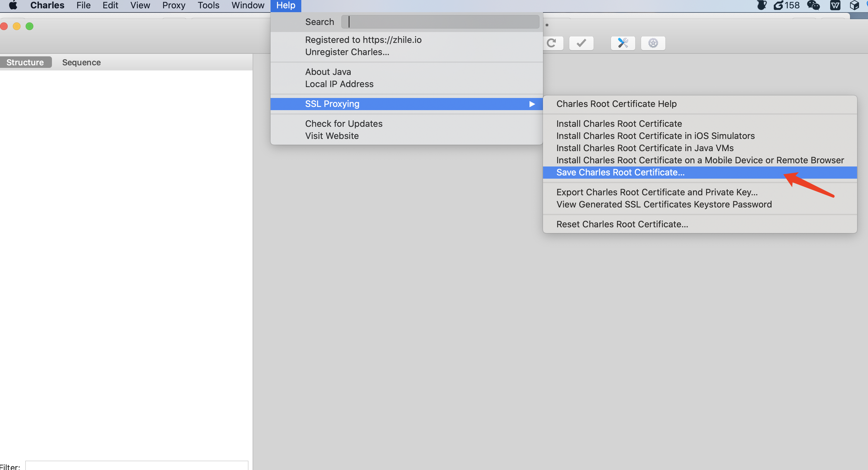868x470 pixels.
Task: Open the Proxy menu
Action: pyautogui.click(x=173, y=5)
